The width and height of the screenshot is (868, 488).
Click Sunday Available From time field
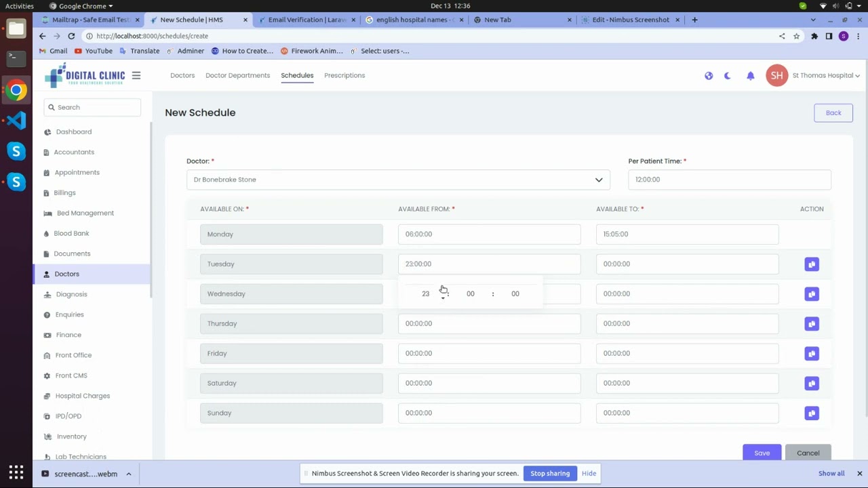489,413
